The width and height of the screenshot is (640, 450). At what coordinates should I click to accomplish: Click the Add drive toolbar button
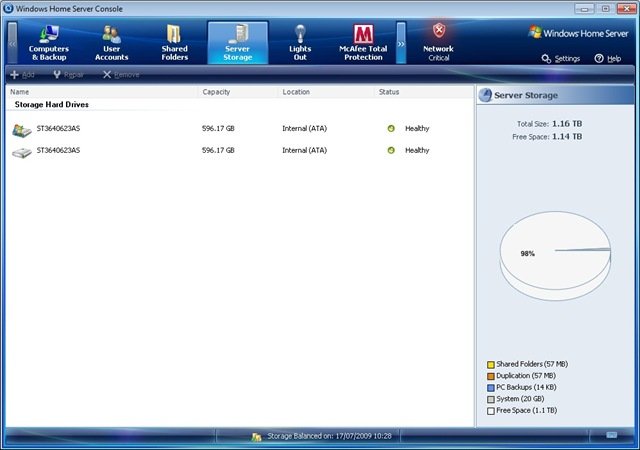(22, 75)
